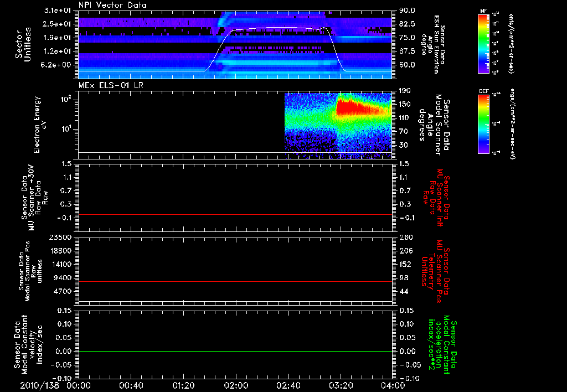Click the NF color scale bar
This screenshot has width=567, height=392.
pyautogui.click(x=483, y=44)
